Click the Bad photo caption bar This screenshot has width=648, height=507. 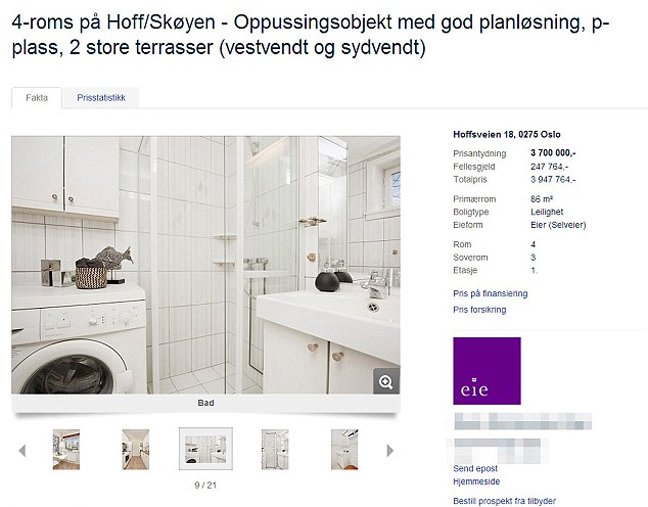206,403
